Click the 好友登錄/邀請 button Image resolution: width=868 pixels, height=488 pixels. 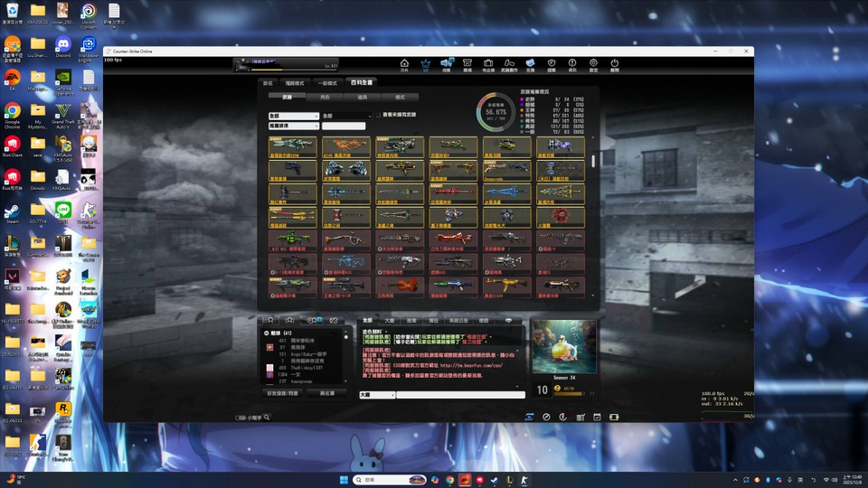click(x=281, y=394)
